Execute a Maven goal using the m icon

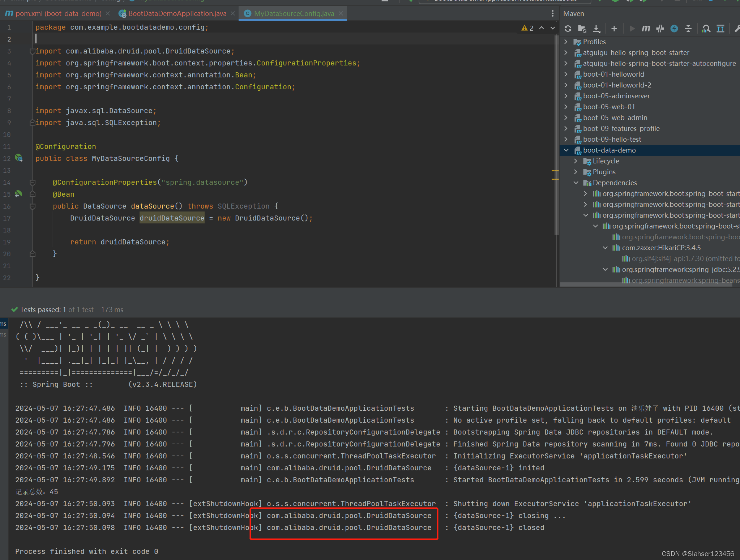pyautogui.click(x=646, y=28)
